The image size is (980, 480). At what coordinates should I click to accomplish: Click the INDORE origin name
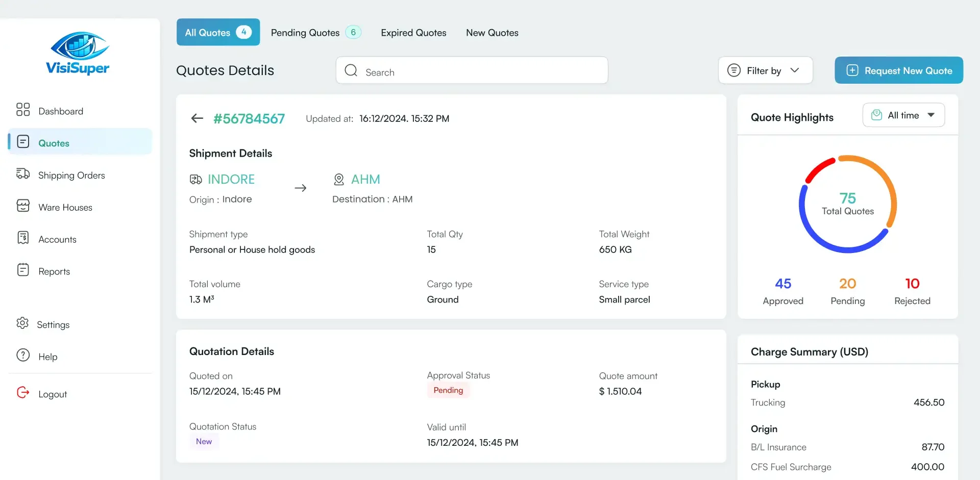pyautogui.click(x=231, y=180)
